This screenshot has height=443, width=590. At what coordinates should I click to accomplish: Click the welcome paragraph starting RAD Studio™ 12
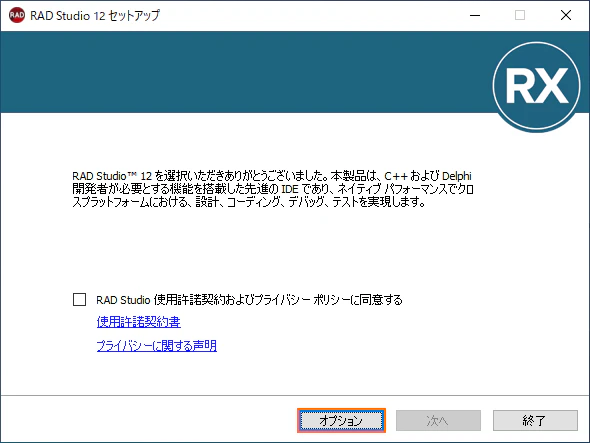(x=273, y=189)
